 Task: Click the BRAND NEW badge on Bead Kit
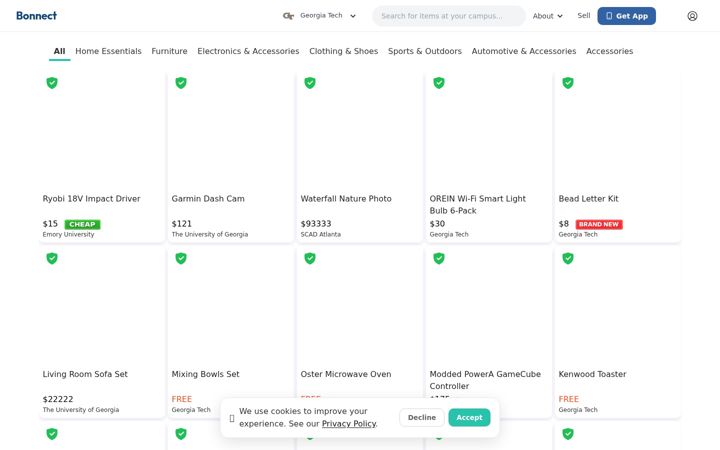(599, 225)
